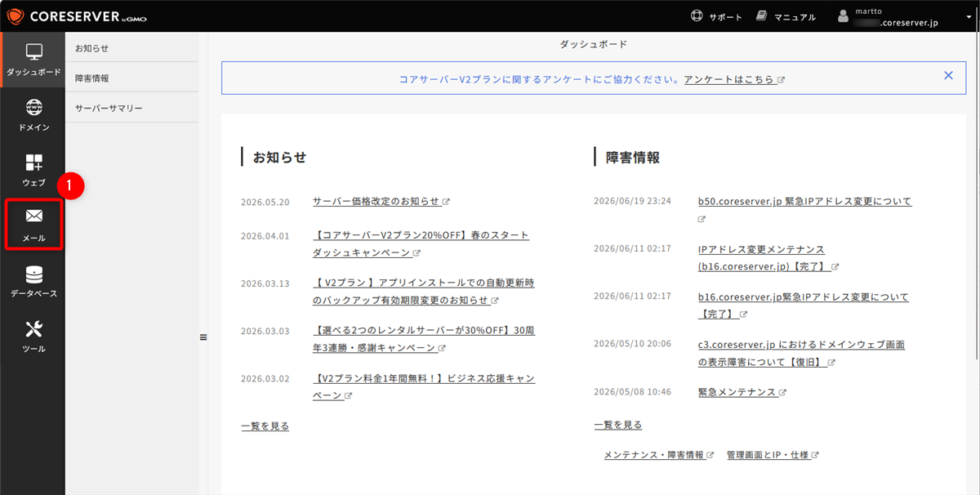
Task: Expand the account dropdown arrow
Action: pos(969,16)
